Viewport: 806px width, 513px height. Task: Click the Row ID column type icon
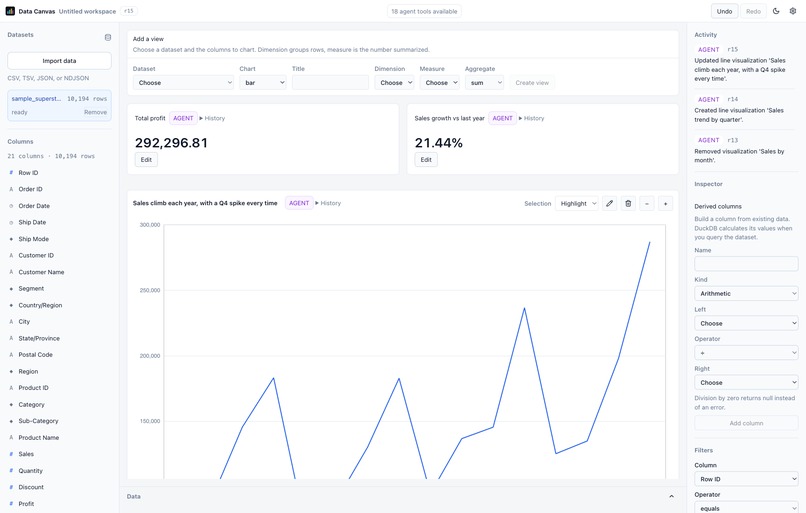(11, 173)
